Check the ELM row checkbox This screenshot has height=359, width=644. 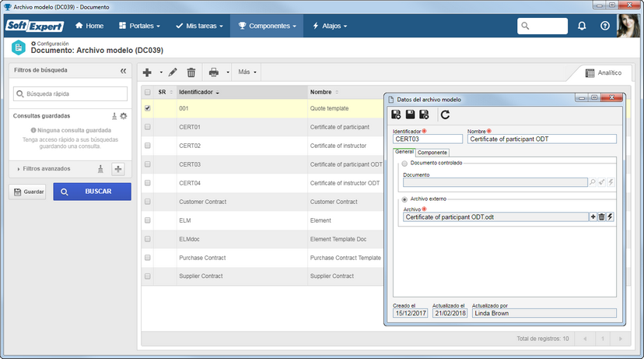(x=148, y=220)
